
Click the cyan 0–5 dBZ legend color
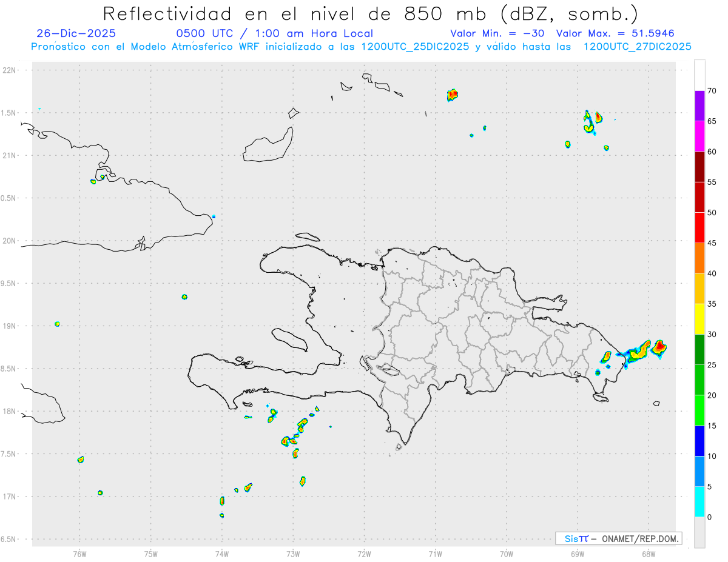pos(699,501)
